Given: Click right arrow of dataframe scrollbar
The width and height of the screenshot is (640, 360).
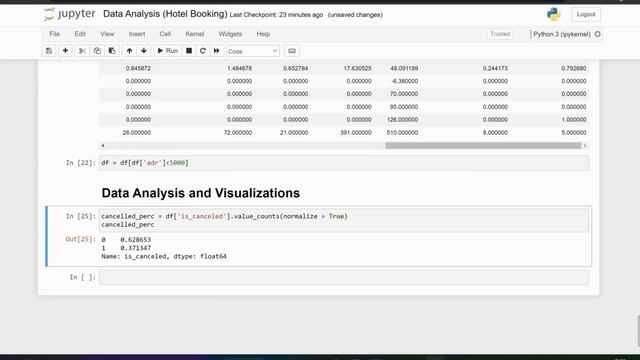Looking at the screenshot, I should pyautogui.click(x=585, y=146).
